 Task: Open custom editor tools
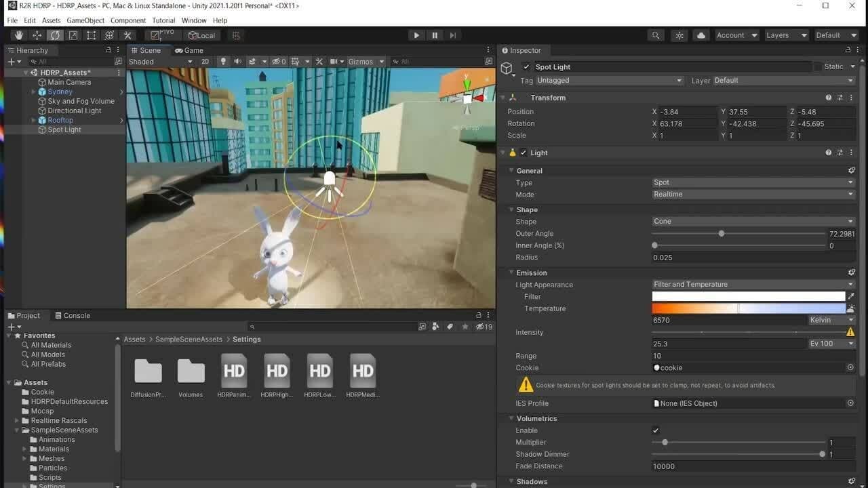[x=127, y=35]
